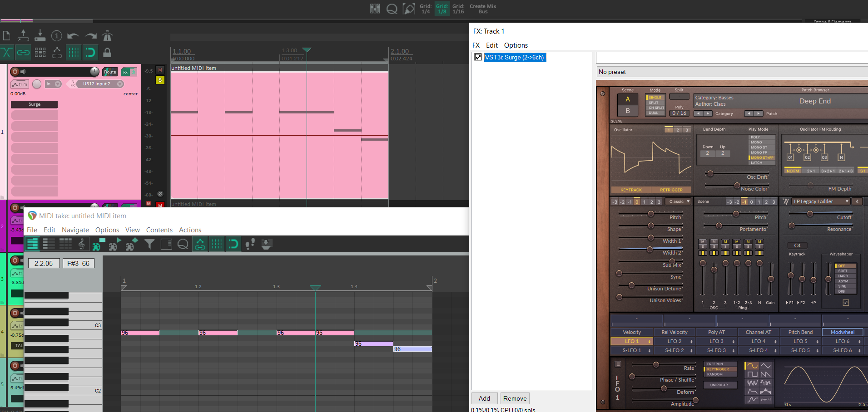Click Route button on track 1

[x=110, y=72]
